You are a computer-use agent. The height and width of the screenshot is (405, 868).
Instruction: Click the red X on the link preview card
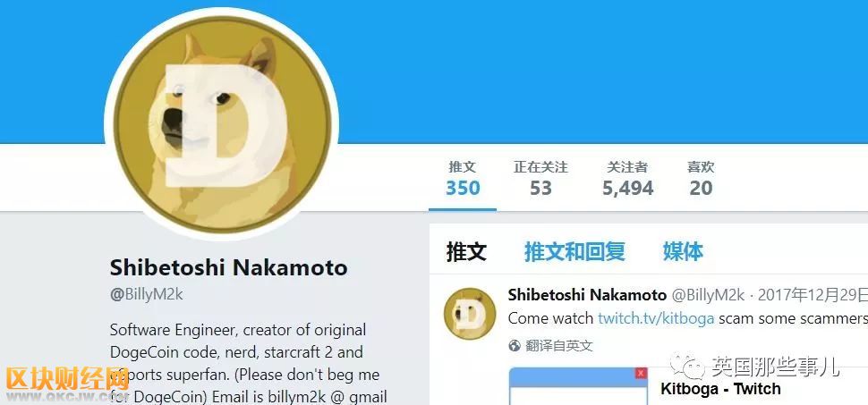pos(641,374)
